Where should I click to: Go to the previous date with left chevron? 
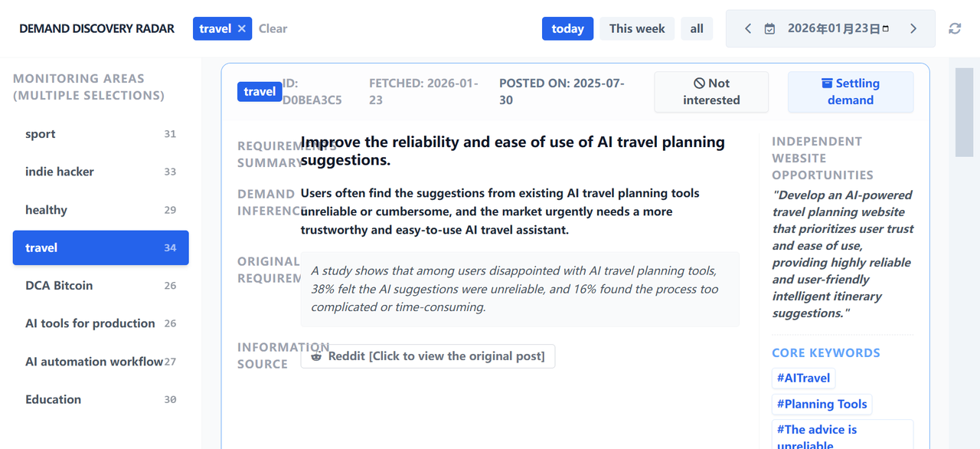pos(747,28)
